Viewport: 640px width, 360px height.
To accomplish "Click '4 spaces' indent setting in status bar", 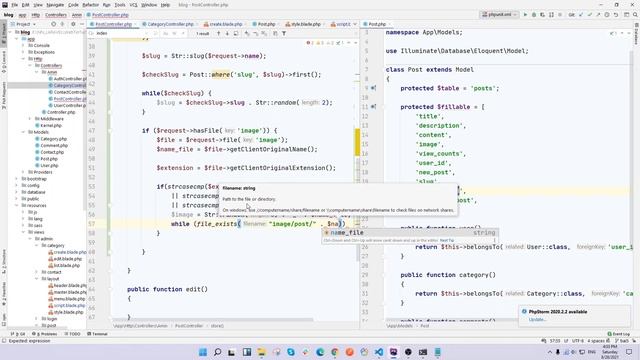I will click(x=596, y=340).
